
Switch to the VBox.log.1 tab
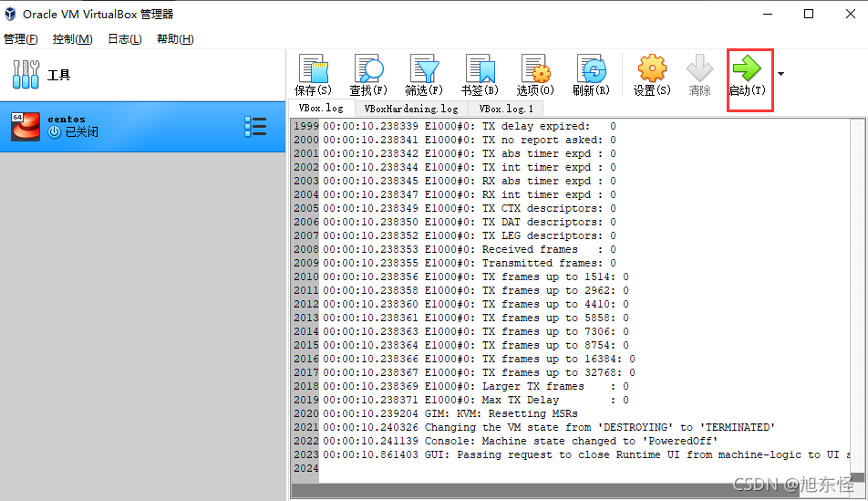coord(506,109)
